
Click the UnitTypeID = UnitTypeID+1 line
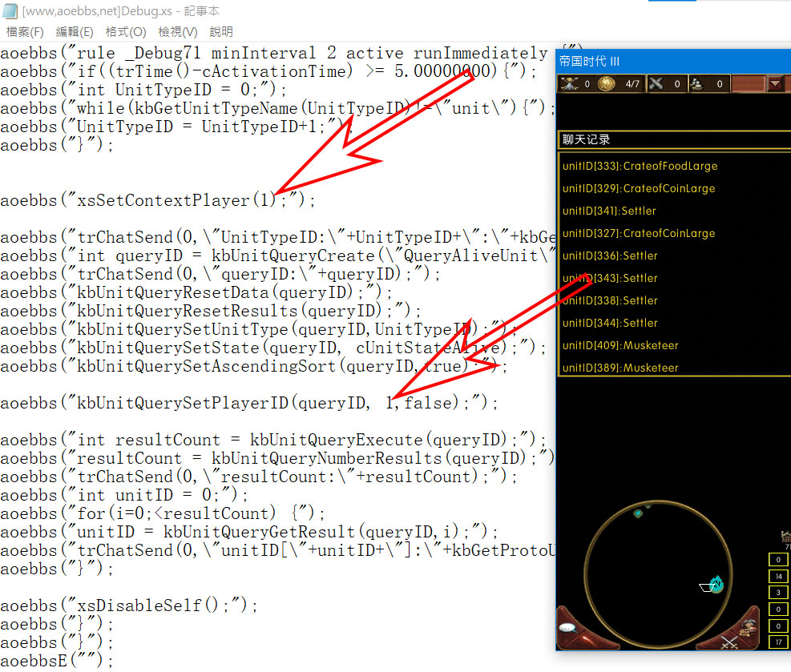click(x=176, y=127)
